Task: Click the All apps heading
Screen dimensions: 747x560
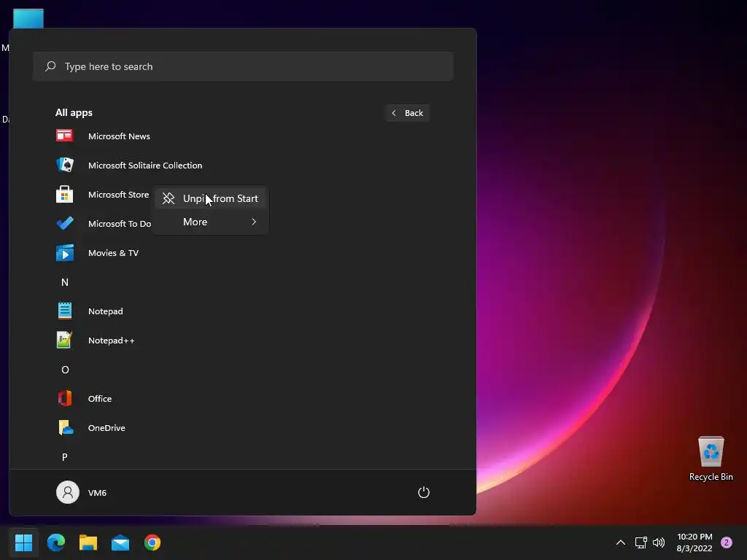Action: point(74,112)
